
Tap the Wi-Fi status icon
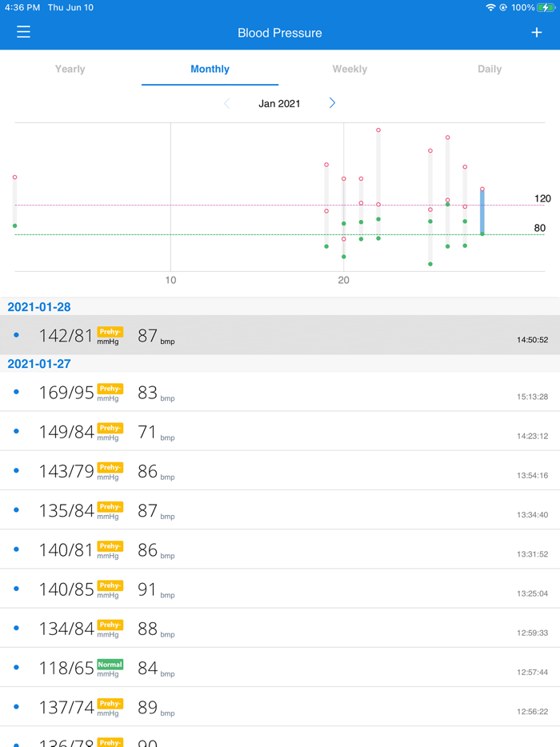(x=490, y=8)
